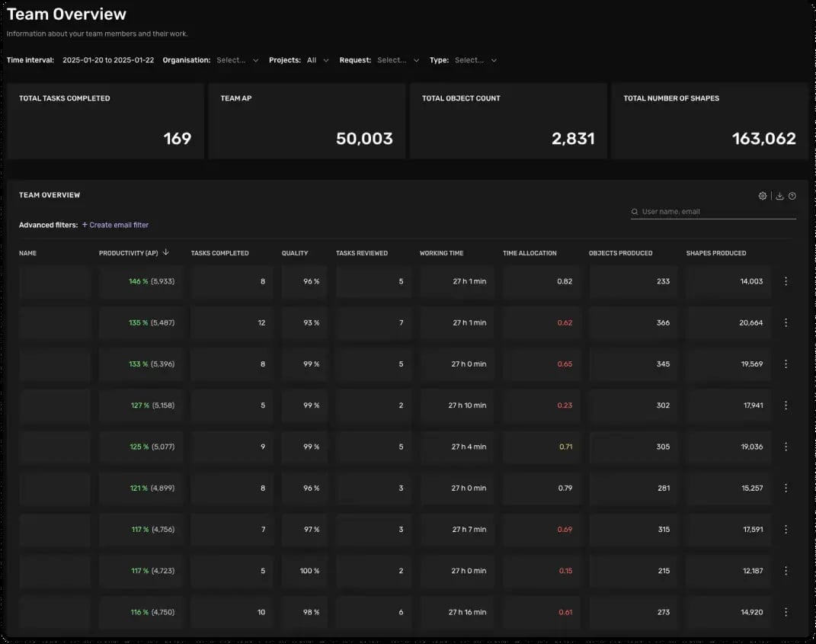
Task: Sort by Tasks Completed column header
Action: 219,253
